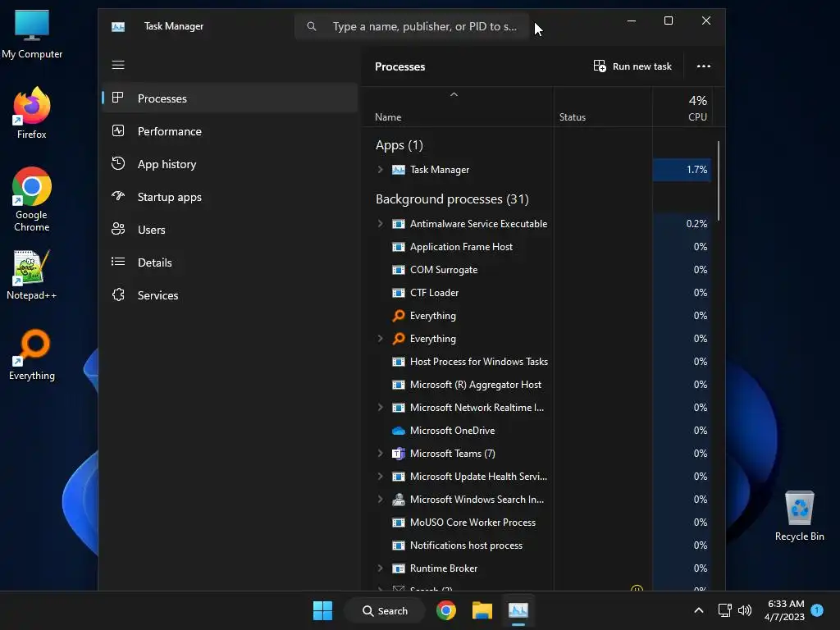Expand Microsoft Network Realtime row
This screenshot has width=840, height=630.
[380, 407]
